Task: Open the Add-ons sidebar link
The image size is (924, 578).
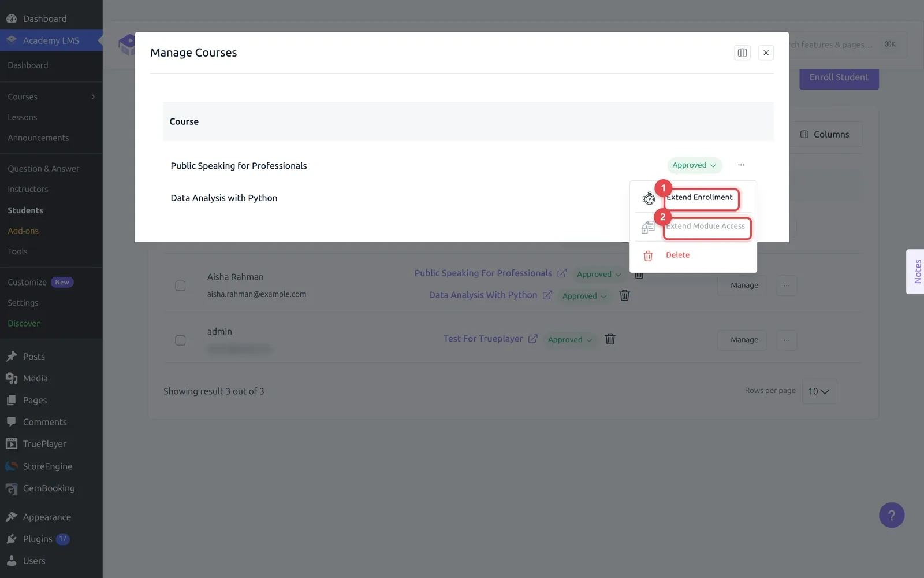Action: 23,231
